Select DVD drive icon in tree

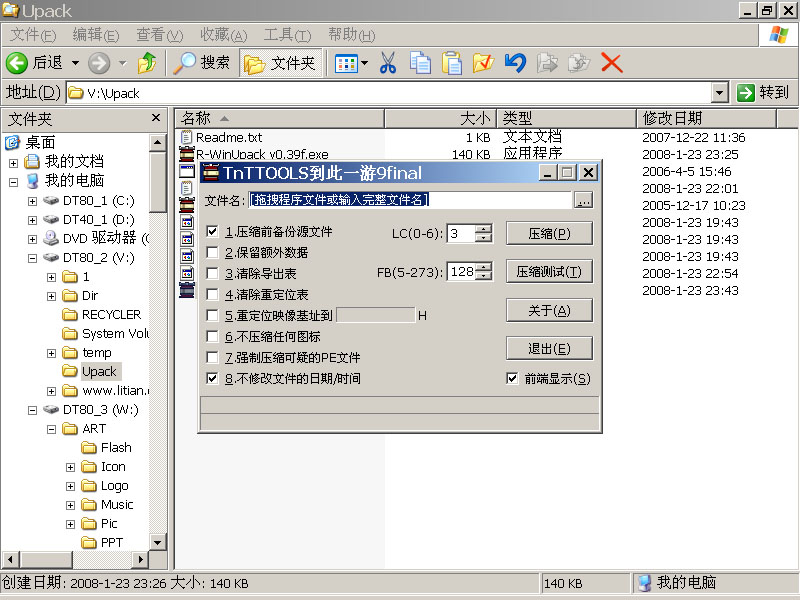click(x=51, y=238)
